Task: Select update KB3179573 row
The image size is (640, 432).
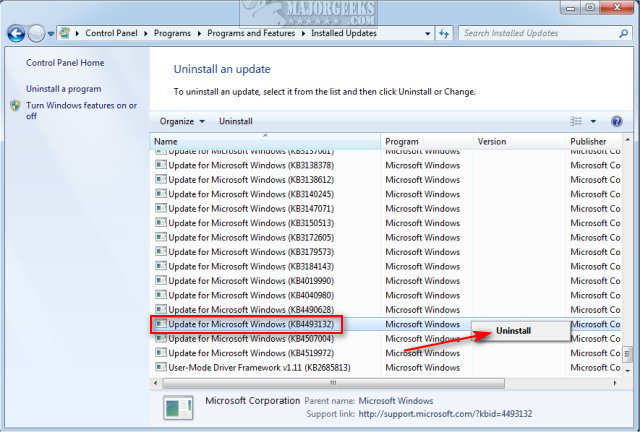Action: click(387, 252)
